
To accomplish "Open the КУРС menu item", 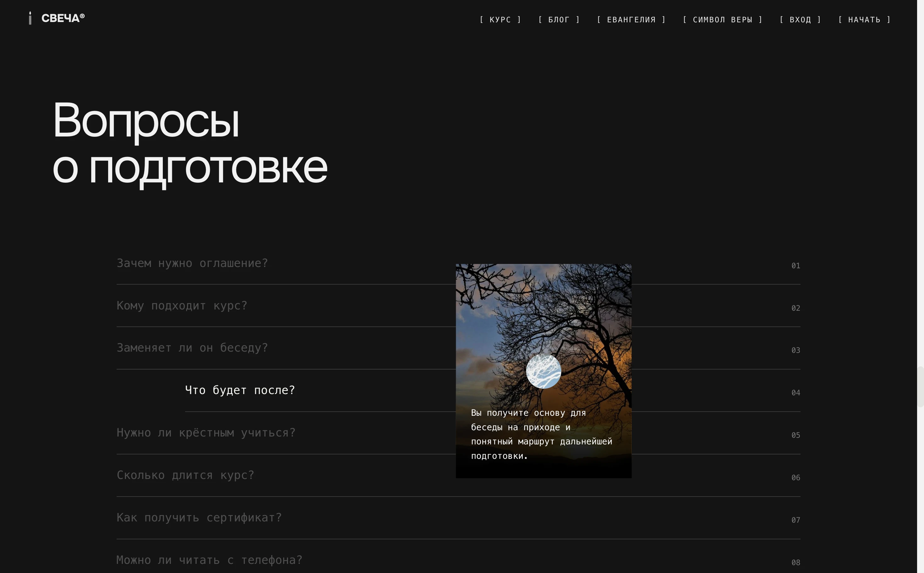I will (x=500, y=20).
